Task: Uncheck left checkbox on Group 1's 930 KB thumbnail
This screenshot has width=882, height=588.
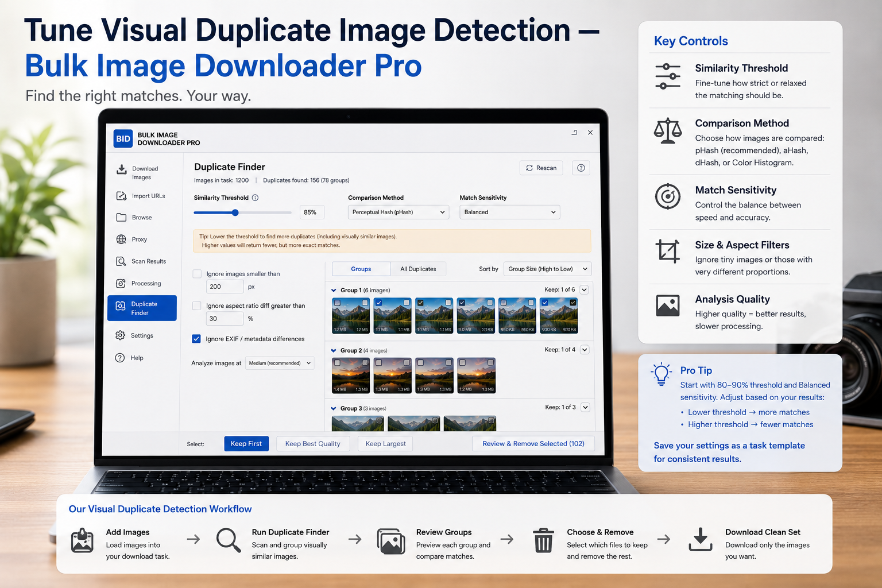Action: click(x=545, y=303)
